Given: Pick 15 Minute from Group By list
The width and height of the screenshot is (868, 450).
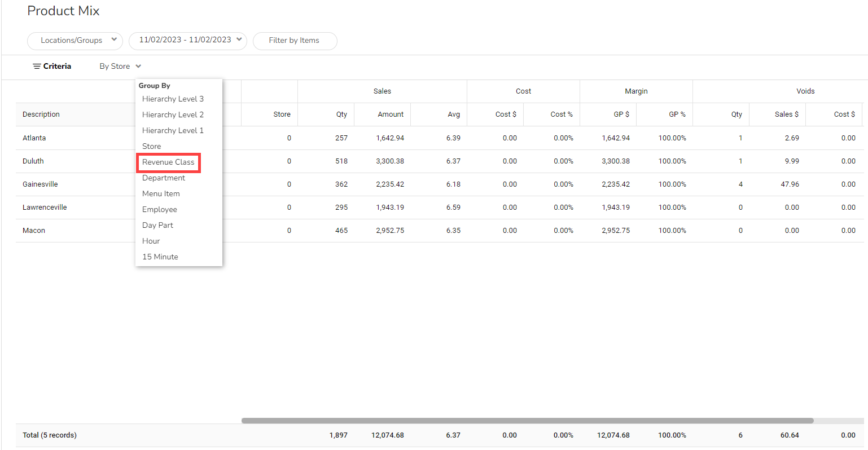Looking at the screenshot, I should (x=160, y=257).
